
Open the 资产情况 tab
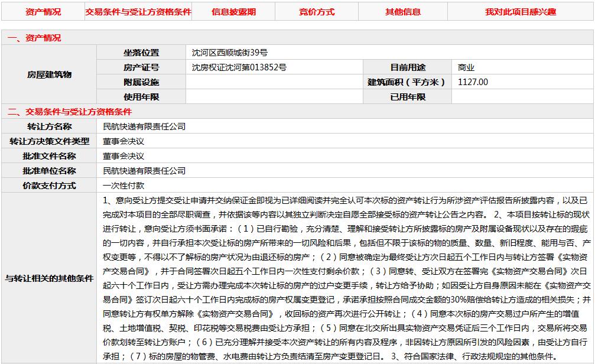click(43, 12)
